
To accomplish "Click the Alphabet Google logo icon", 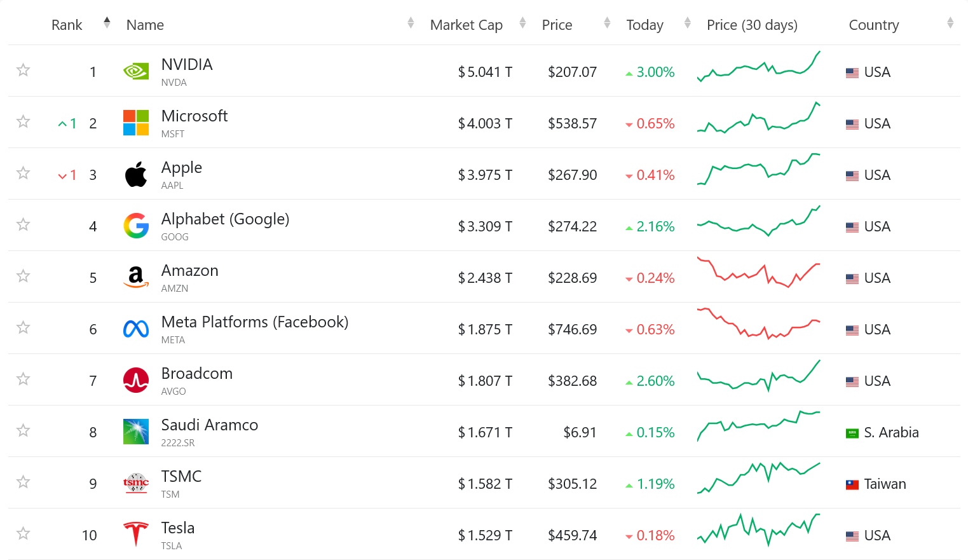I will (136, 226).
